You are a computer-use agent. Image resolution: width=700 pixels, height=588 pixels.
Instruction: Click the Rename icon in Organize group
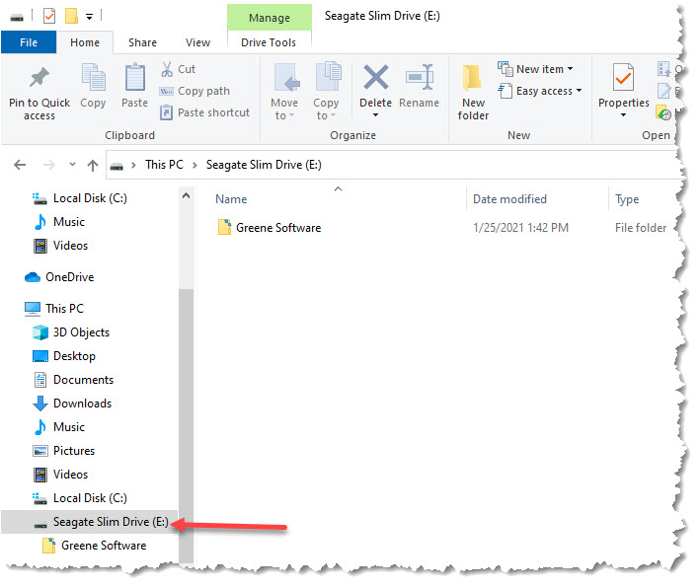click(x=419, y=79)
